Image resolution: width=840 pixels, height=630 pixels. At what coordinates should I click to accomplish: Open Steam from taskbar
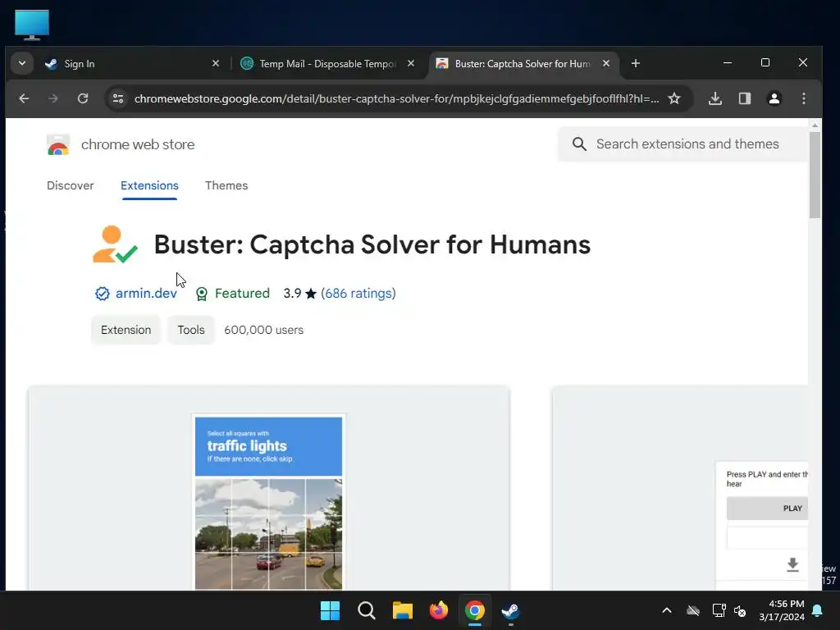(510, 610)
